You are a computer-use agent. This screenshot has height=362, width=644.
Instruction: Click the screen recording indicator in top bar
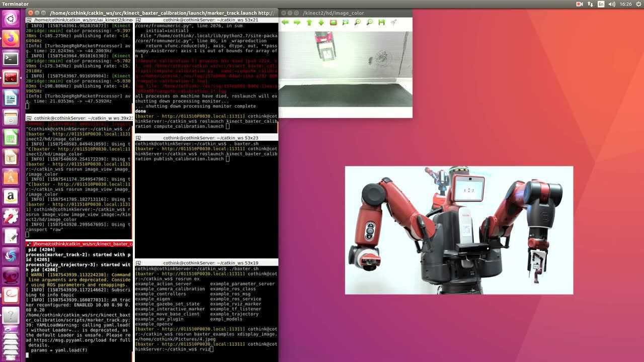580,4
